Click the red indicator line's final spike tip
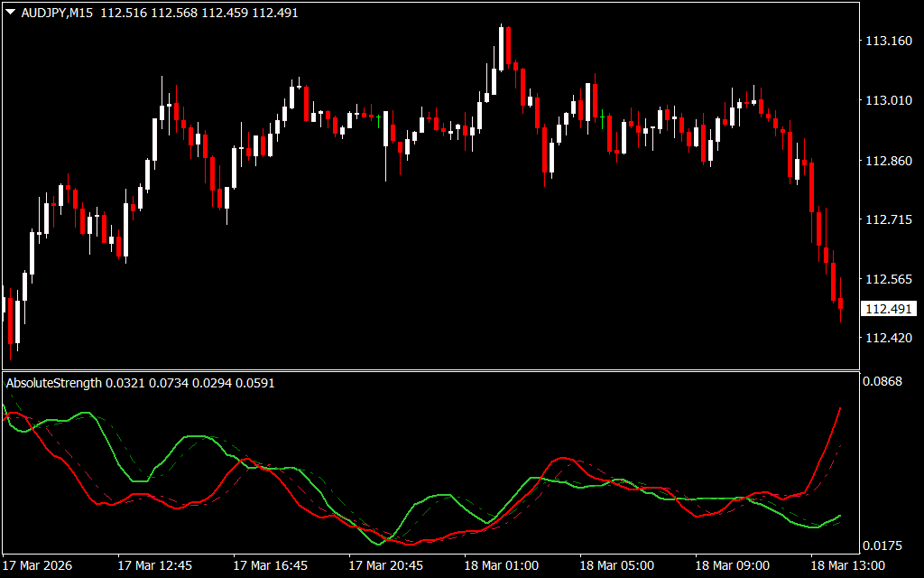The image size is (924, 578). tap(840, 408)
